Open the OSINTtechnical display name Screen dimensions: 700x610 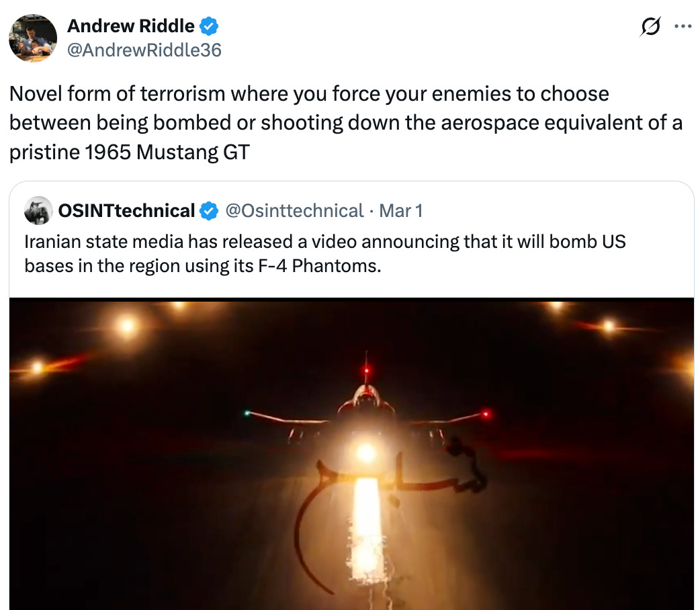[x=126, y=211]
